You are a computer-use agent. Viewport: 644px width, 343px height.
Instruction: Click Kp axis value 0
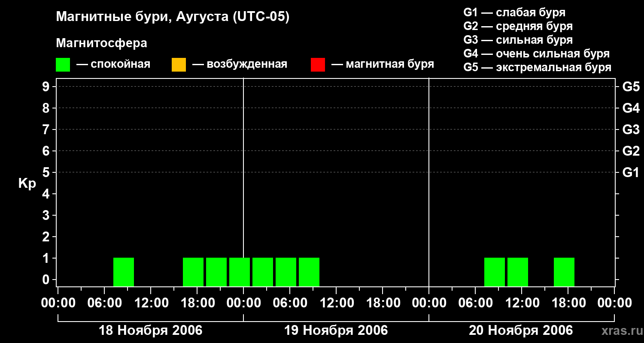pyautogui.click(x=47, y=280)
